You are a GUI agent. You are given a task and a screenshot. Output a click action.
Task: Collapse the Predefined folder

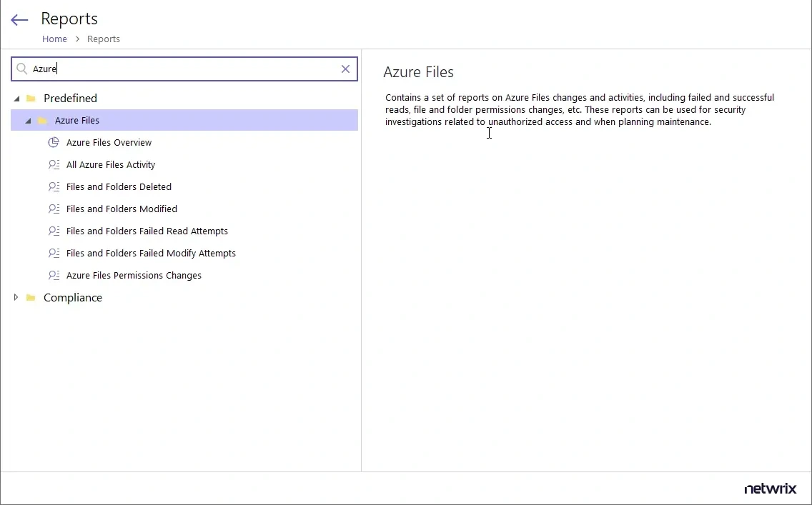tap(16, 98)
